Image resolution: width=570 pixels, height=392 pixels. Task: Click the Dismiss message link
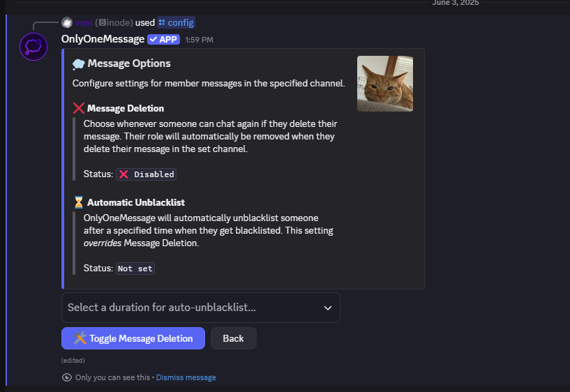(x=186, y=377)
